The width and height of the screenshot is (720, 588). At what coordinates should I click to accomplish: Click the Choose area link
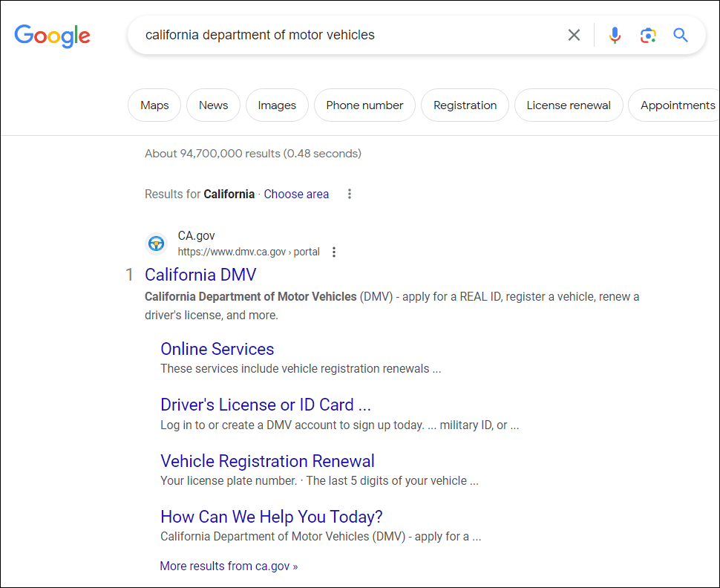296,195
